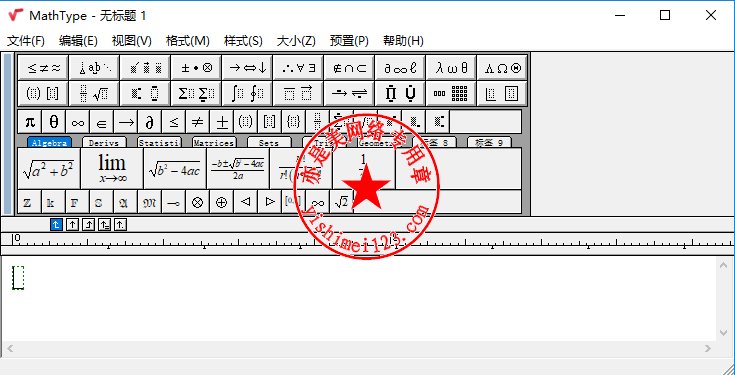This screenshot has width=735, height=375.
Task: Insert curly braces from small bar
Action: [x=293, y=122]
